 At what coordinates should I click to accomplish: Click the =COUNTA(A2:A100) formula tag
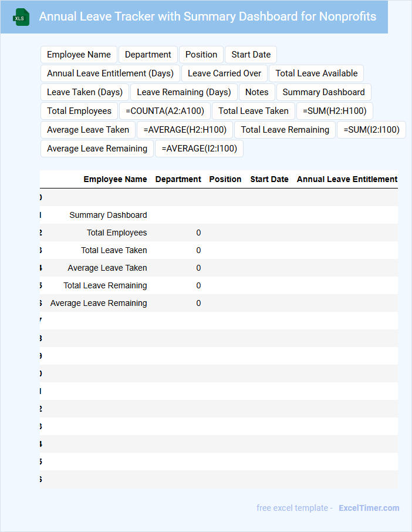click(165, 111)
